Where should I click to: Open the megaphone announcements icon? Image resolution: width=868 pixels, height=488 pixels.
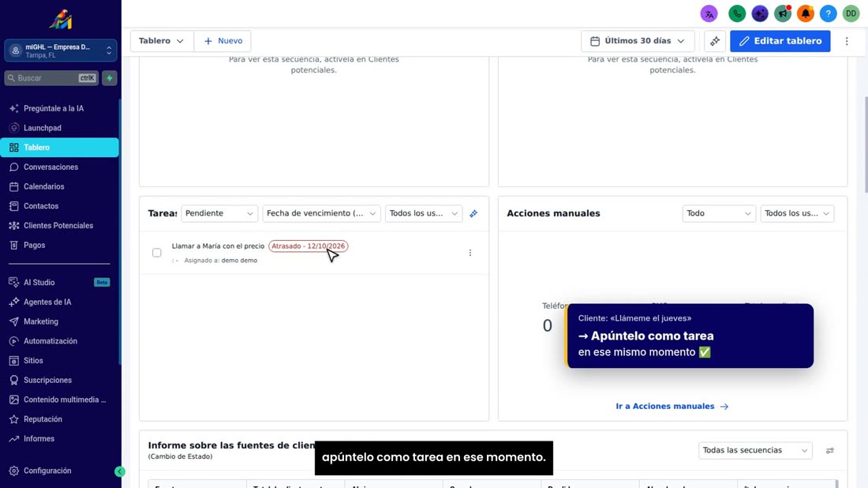pos(782,13)
